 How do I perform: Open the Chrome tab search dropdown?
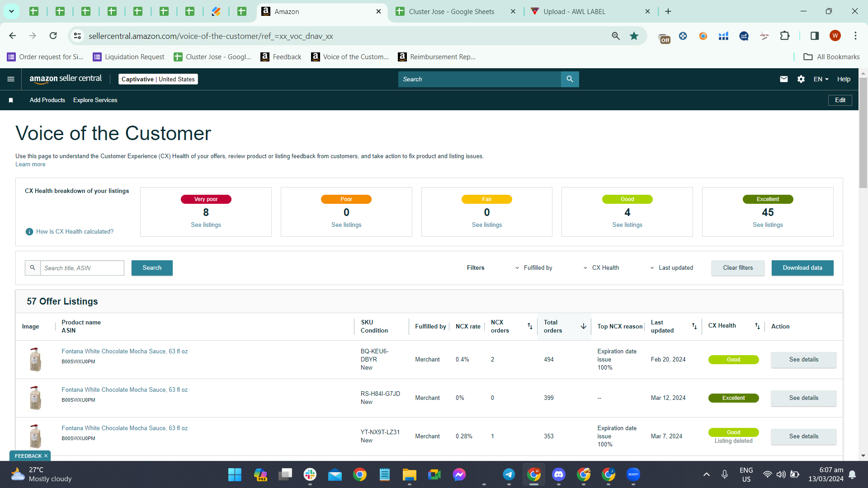[11, 11]
